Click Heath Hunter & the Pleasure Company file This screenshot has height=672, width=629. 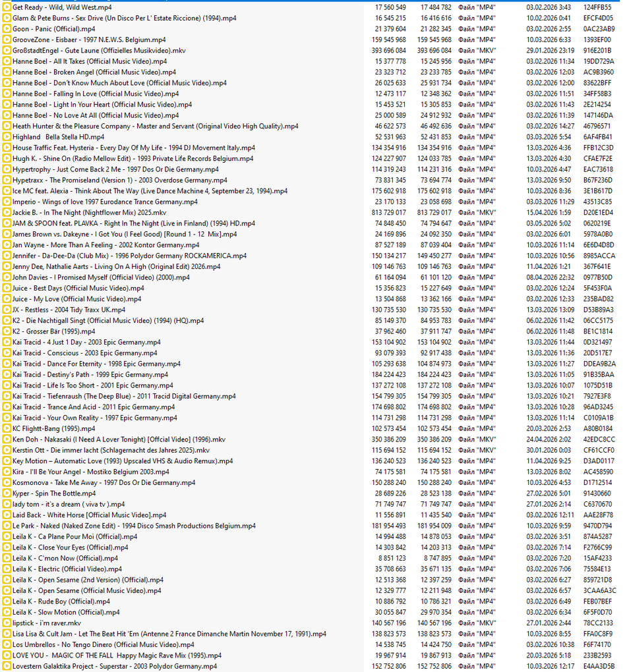(155, 126)
